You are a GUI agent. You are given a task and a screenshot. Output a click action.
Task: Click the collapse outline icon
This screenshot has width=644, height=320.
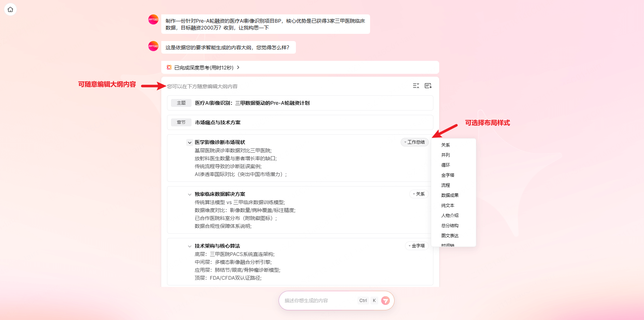pos(416,86)
